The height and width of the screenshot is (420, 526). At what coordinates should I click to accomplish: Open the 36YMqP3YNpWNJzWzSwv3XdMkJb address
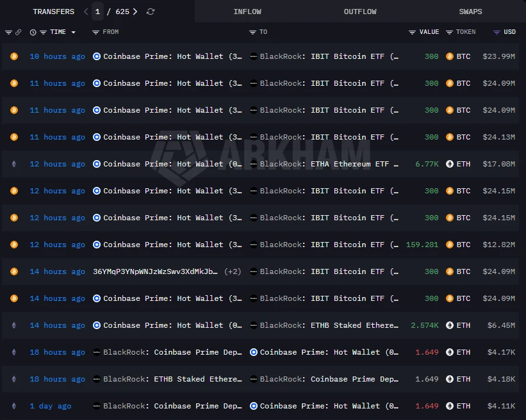(155, 271)
